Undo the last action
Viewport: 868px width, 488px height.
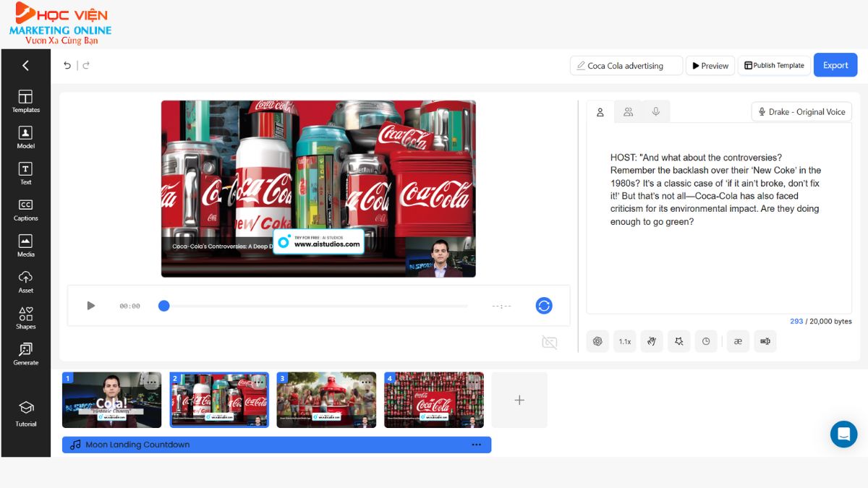coord(67,65)
